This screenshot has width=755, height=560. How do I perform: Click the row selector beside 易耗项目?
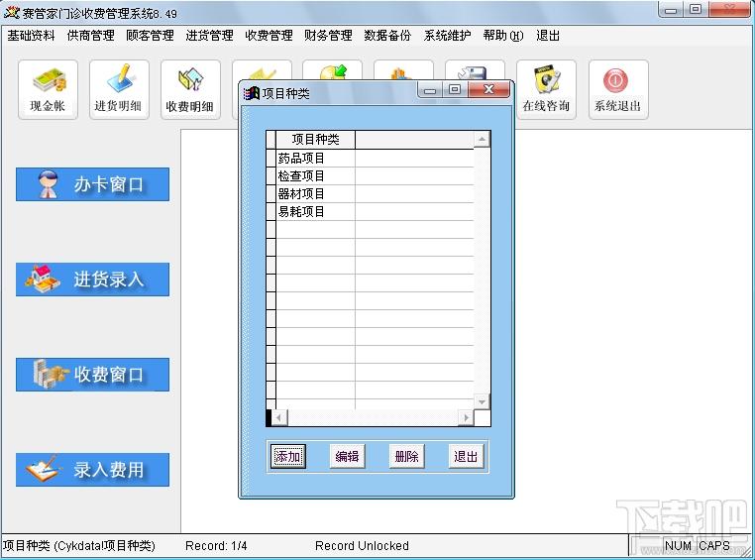[x=271, y=212]
